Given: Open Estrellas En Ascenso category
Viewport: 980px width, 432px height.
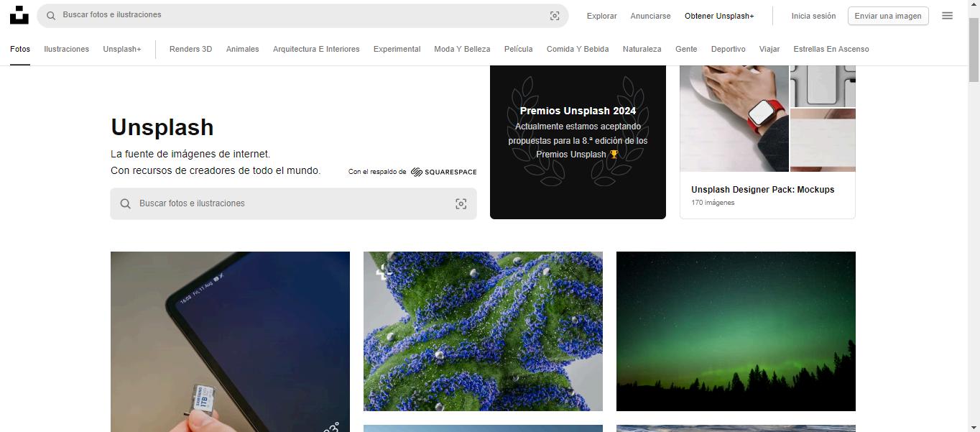Looking at the screenshot, I should (x=831, y=49).
